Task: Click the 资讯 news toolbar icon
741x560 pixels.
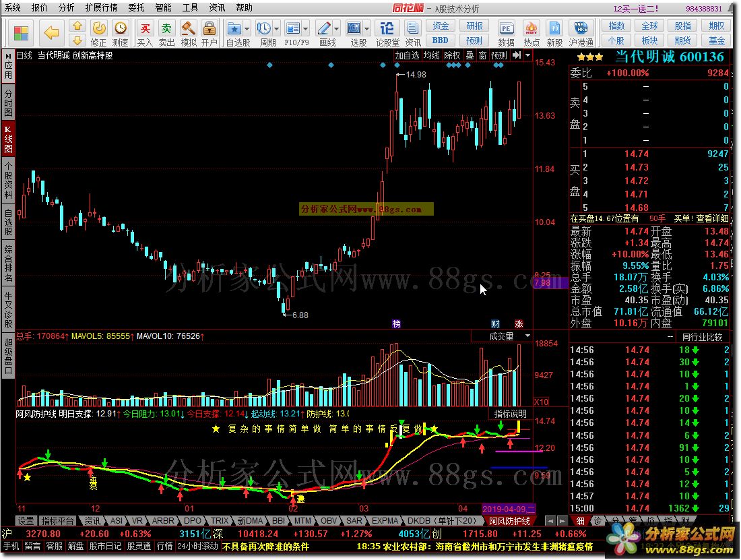Action: pos(412,33)
